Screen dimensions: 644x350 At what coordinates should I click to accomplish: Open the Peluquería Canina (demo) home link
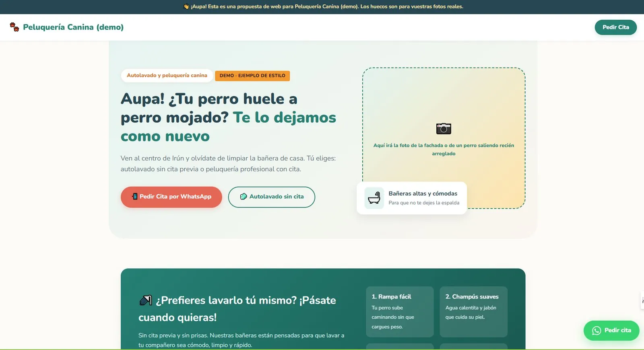[67, 27]
